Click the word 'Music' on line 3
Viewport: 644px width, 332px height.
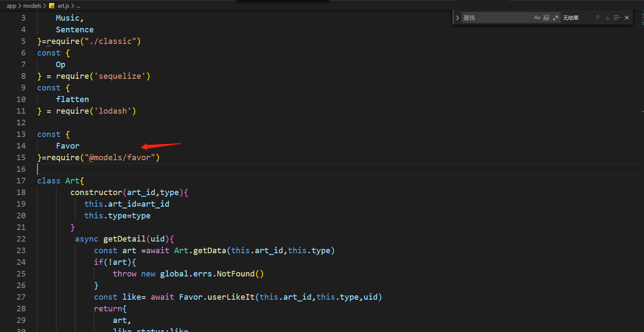click(68, 18)
